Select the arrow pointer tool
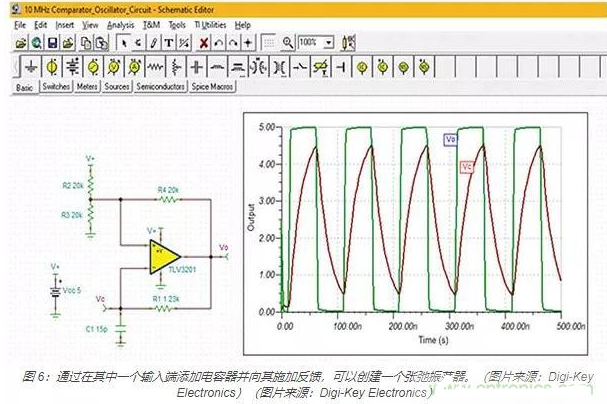The width and height of the screenshot is (607, 404). pos(124,43)
